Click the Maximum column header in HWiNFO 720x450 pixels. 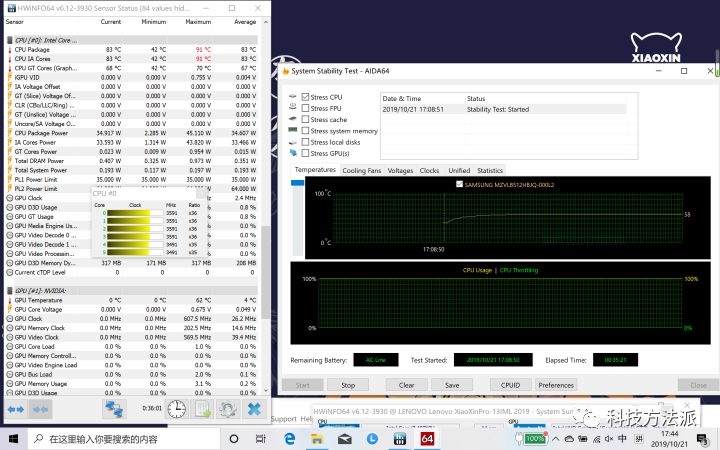coord(198,22)
